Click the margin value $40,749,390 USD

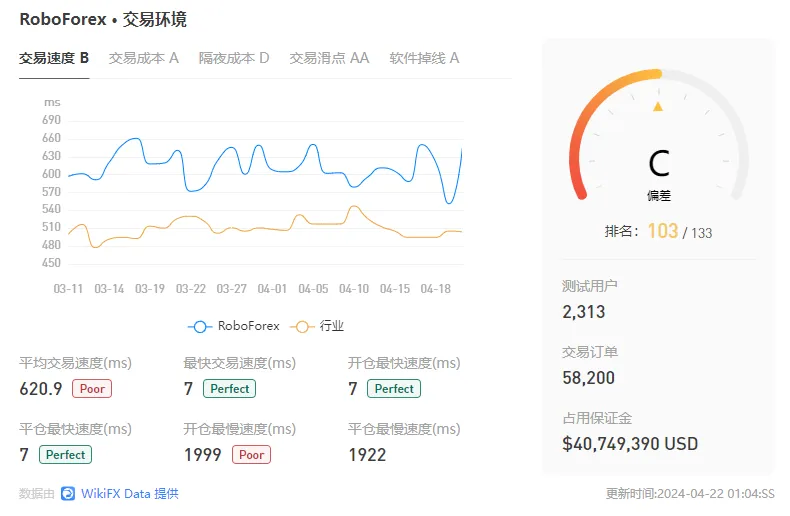[630, 444]
